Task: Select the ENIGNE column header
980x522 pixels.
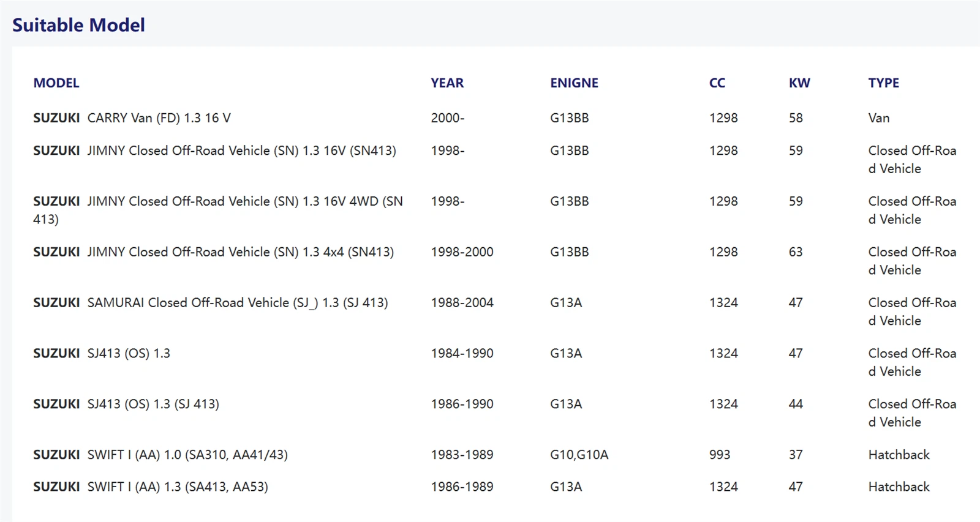Action: click(574, 83)
